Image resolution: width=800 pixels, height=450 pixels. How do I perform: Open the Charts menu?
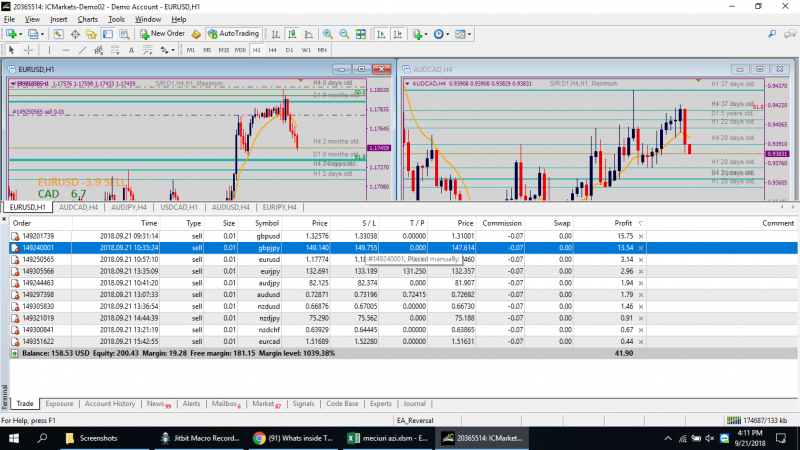pyautogui.click(x=88, y=19)
